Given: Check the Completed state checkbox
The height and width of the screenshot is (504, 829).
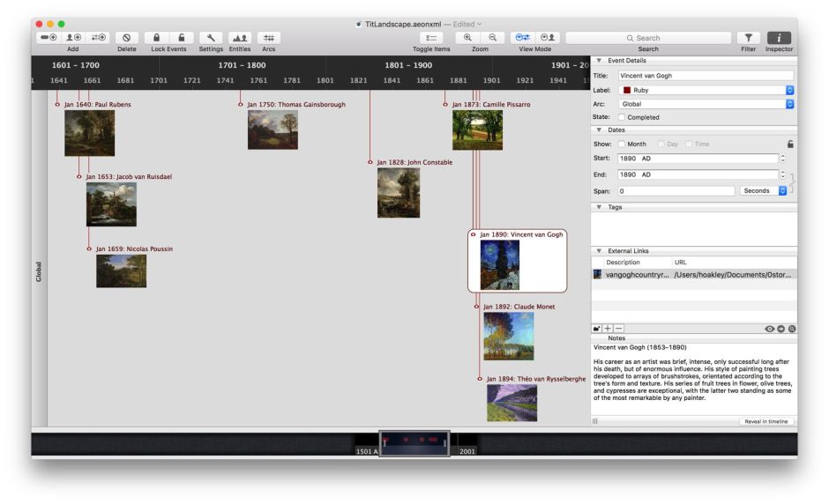Looking at the screenshot, I should [x=623, y=117].
